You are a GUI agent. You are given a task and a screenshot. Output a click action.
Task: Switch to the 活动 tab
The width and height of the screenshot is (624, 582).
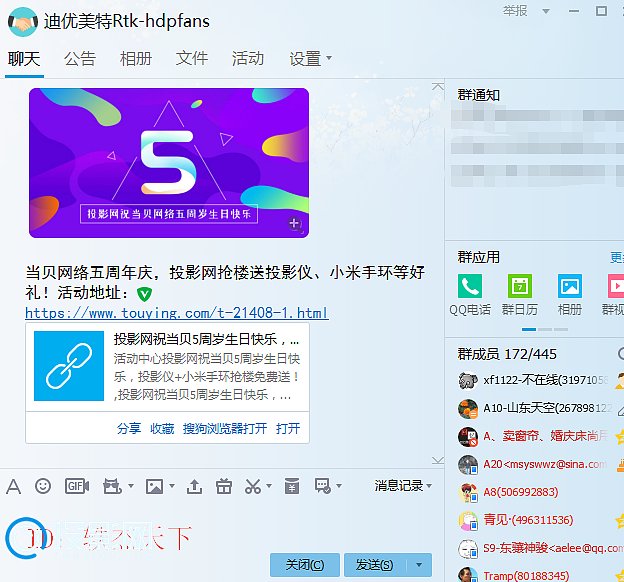coord(248,59)
